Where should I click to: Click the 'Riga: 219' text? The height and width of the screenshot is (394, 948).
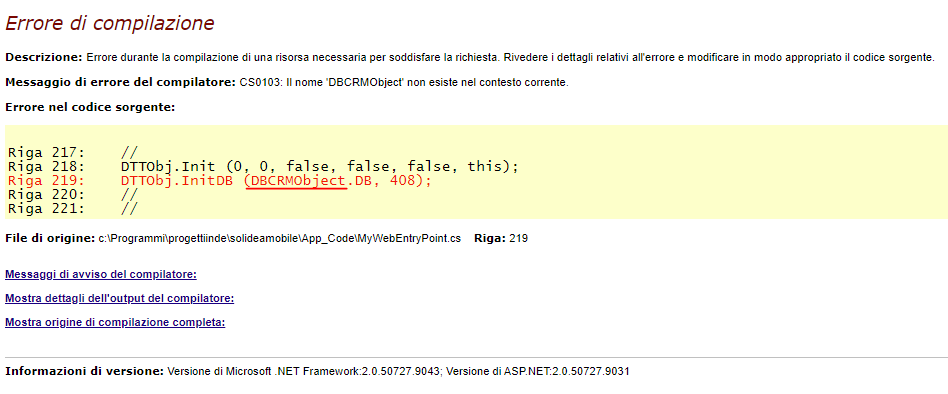click(502, 238)
